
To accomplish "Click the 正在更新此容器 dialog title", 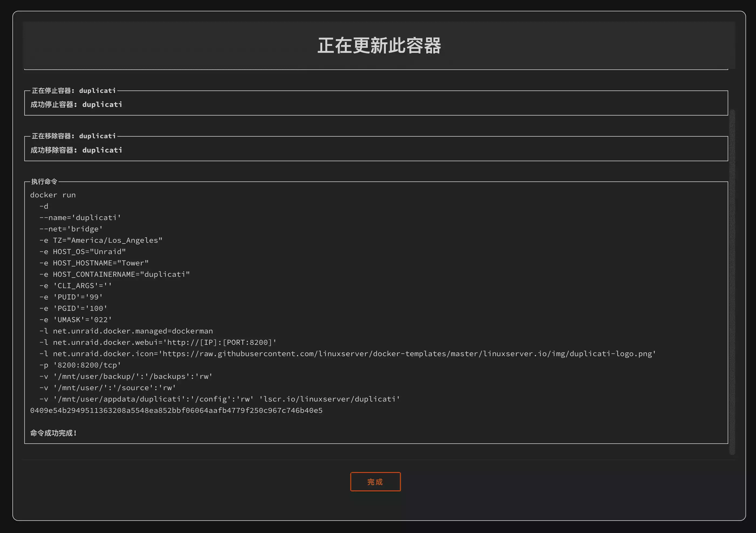I will (379, 45).
